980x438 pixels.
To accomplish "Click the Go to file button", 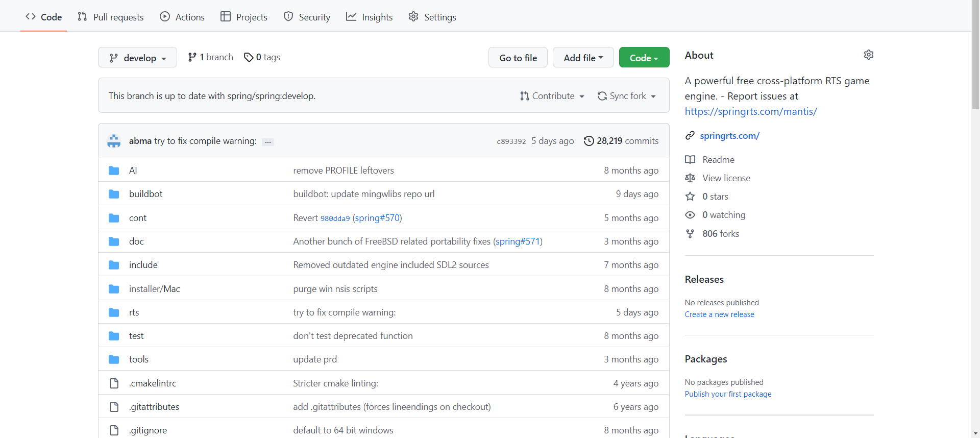I will (x=518, y=57).
